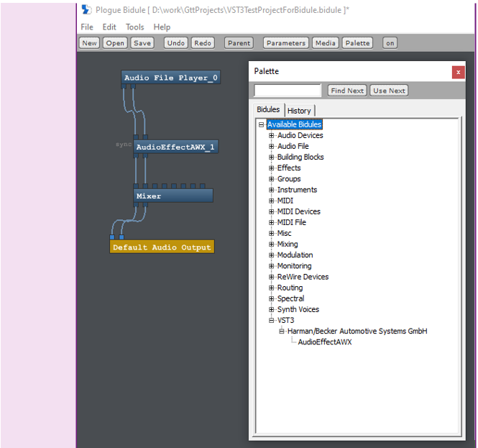Expand the Modulation category
The width and height of the screenshot is (478, 448).
click(x=271, y=255)
